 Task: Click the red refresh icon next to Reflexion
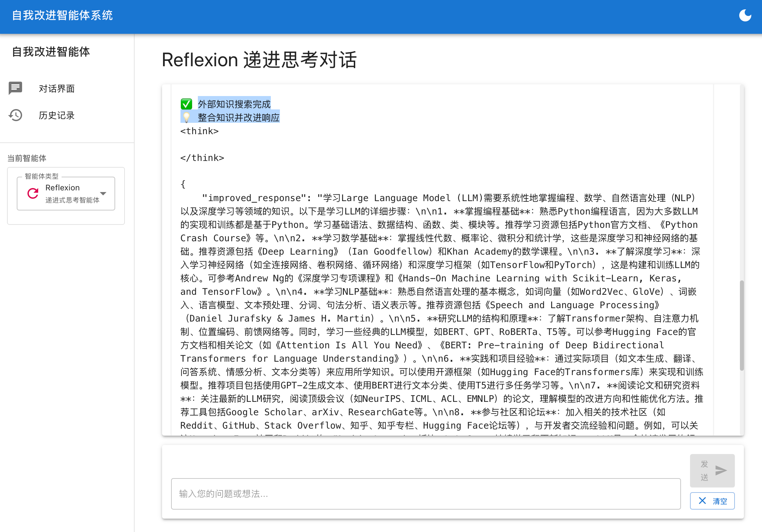[x=32, y=193]
